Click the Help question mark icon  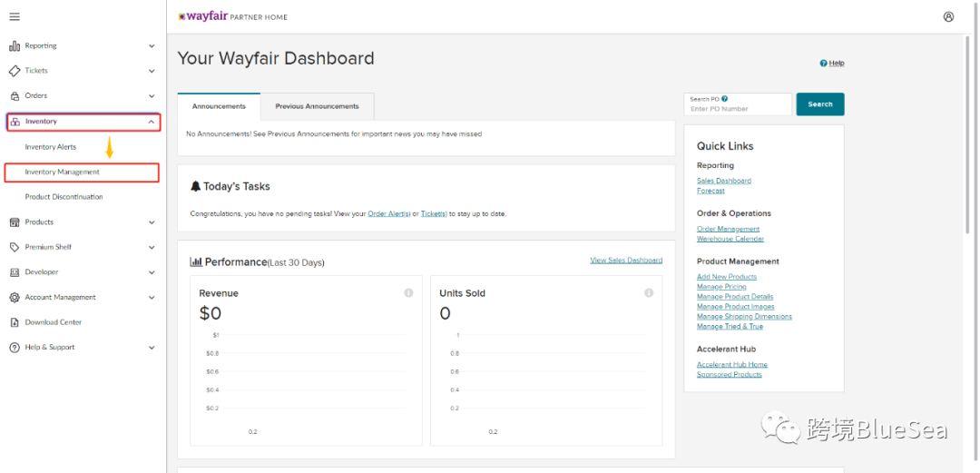[824, 64]
